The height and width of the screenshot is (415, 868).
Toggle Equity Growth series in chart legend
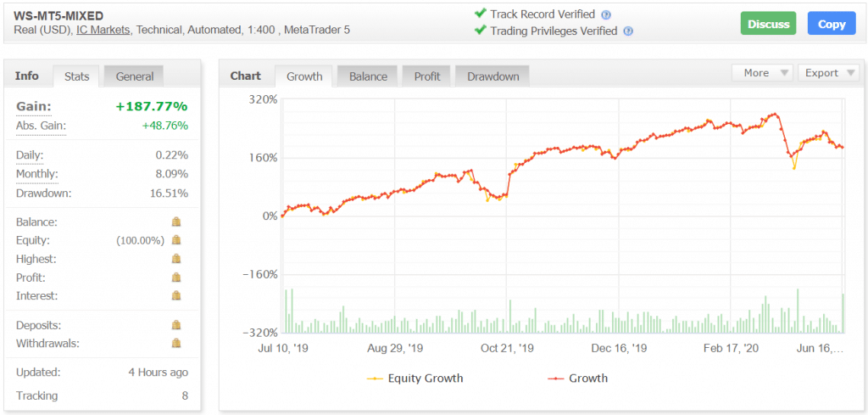point(415,379)
